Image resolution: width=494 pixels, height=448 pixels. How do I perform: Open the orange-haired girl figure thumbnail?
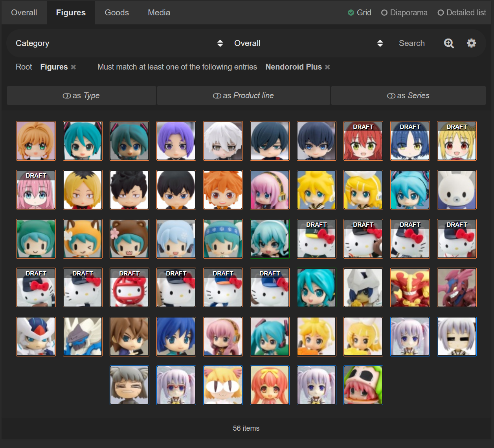click(x=36, y=141)
